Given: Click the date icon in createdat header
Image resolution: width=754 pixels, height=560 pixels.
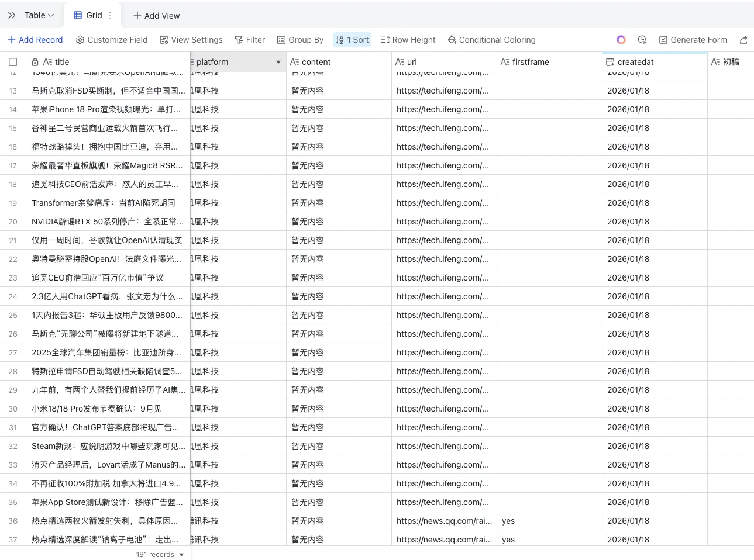Looking at the screenshot, I should point(610,62).
